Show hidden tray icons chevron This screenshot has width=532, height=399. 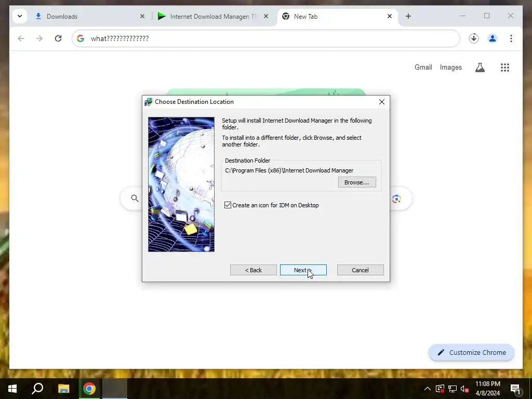[428, 389]
